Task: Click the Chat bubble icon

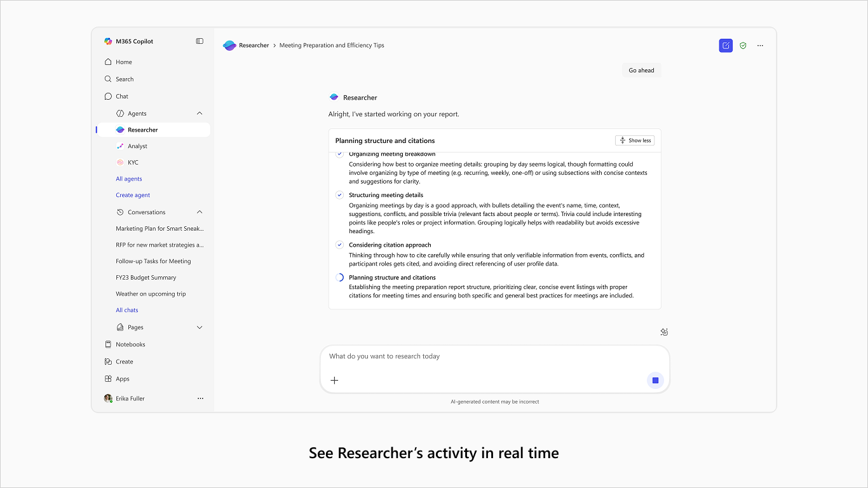Action: click(108, 97)
